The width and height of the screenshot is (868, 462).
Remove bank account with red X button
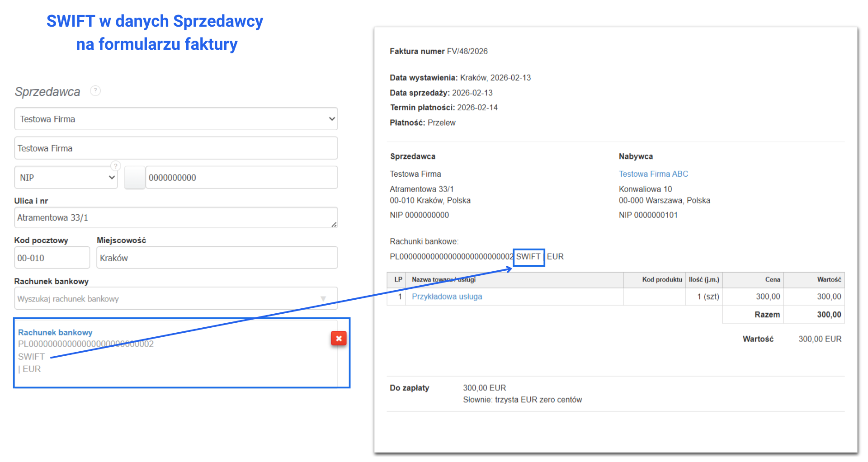(x=339, y=338)
